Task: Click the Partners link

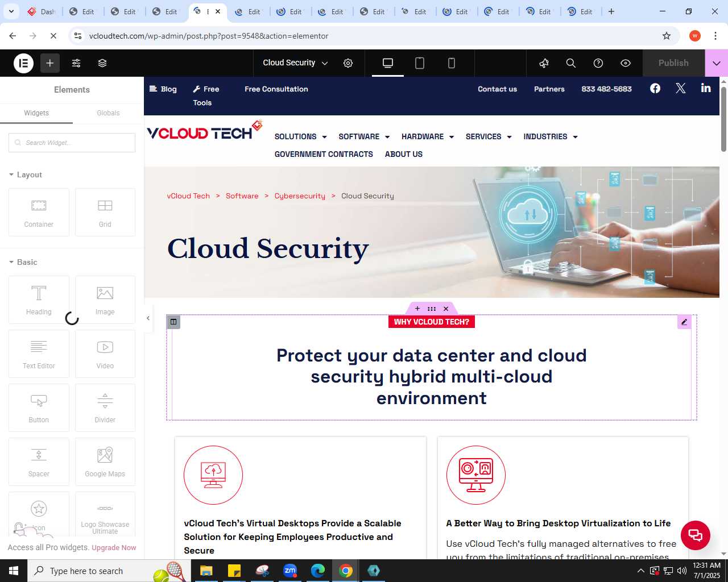Action: tap(549, 89)
